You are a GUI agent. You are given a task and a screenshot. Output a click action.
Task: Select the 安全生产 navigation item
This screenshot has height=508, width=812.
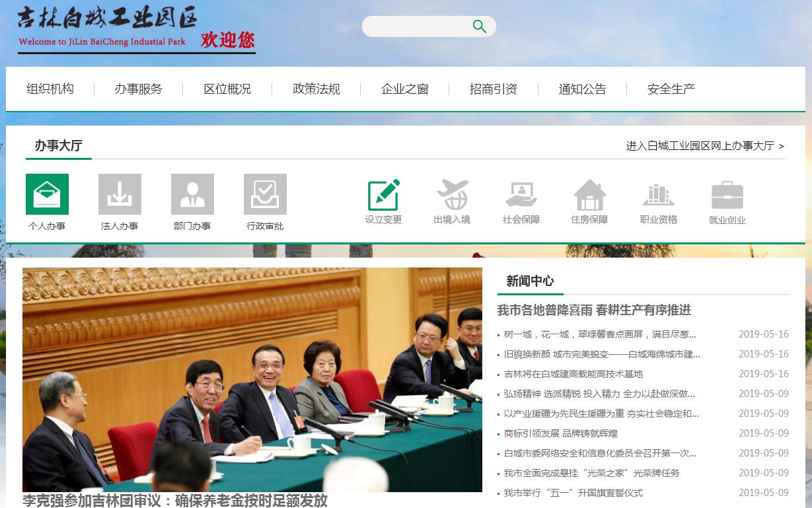[x=671, y=89]
